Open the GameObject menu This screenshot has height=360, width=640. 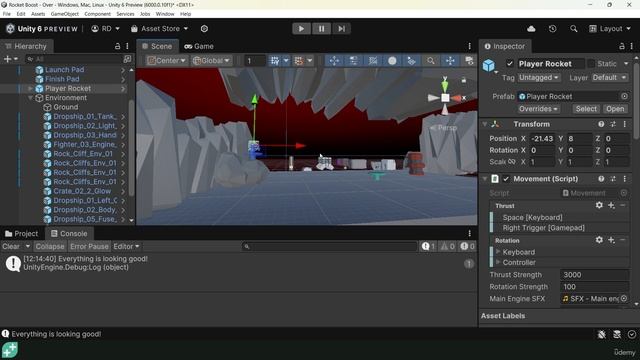[64, 14]
